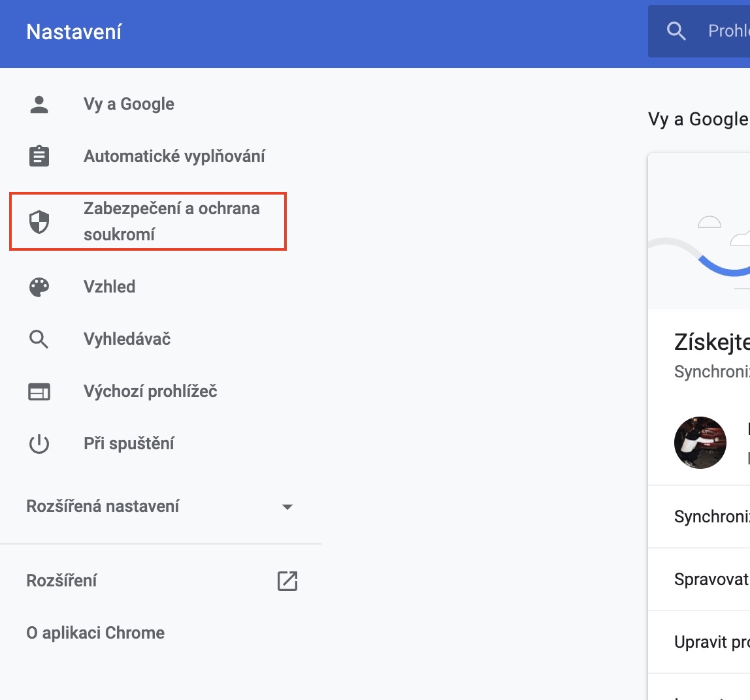Viewport: 750px width, 700px height.
Task: Open O aplikaci Chrome page
Action: coord(95,633)
